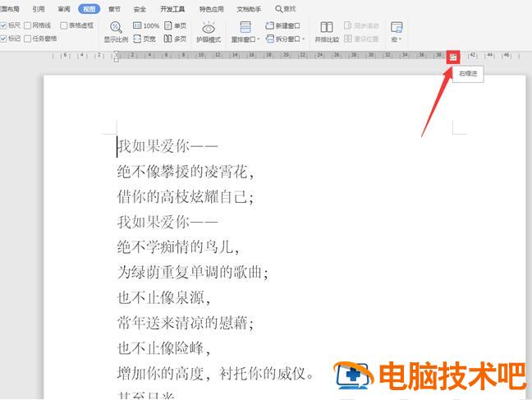The height and width of the screenshot is (400, 532).
Task: Click the red 右缩进 ruler marker
Action: [x=452, y=56]
